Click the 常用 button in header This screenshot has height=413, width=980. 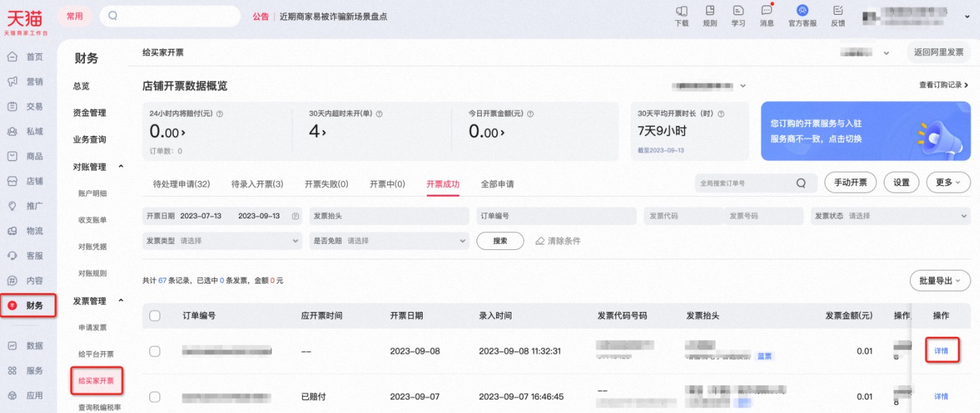75,16
